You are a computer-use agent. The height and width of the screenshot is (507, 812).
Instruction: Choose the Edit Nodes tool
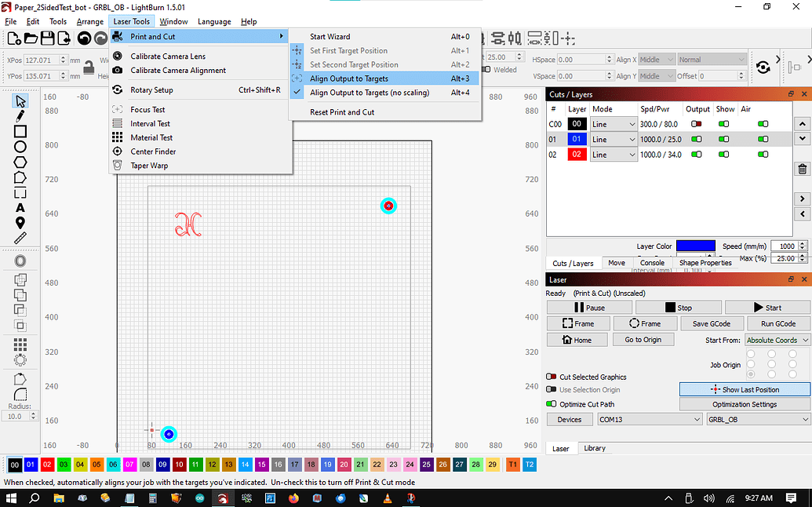(20, 177)
